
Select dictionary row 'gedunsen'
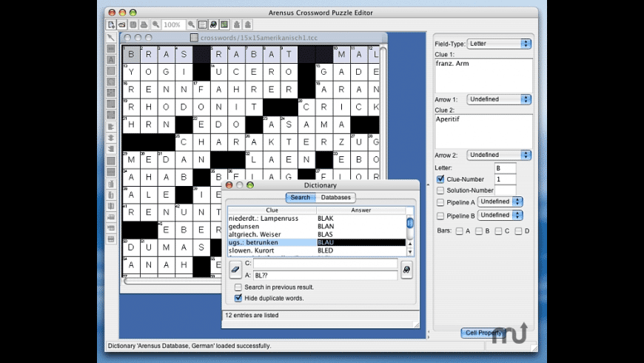pos(317,227)
